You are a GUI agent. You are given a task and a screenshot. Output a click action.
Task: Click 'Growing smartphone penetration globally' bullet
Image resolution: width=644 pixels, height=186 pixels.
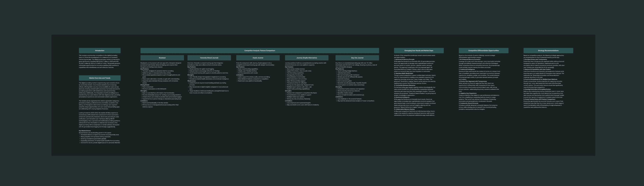pyautogui.click(x=93, y=139)
